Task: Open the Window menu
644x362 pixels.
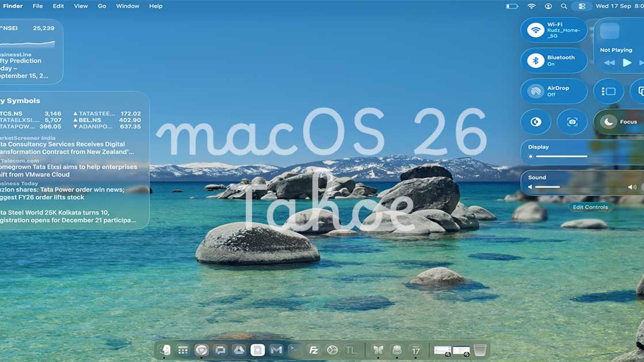Action: [128, 6]
